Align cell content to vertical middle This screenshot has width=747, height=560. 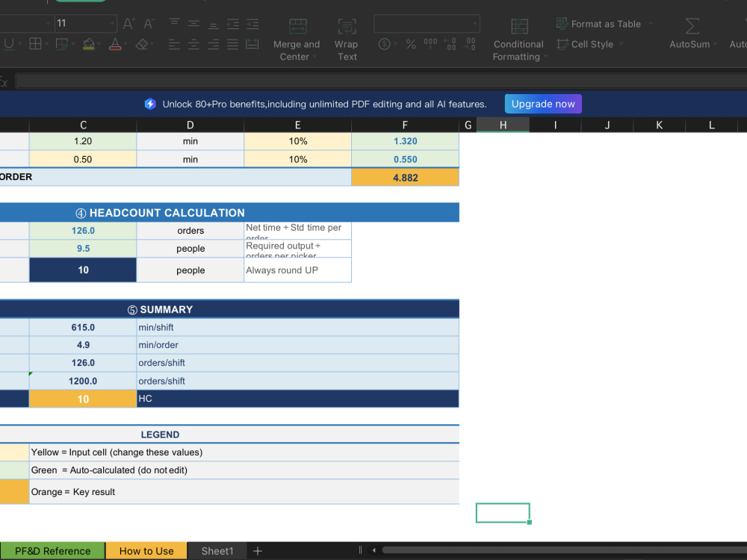193,23
